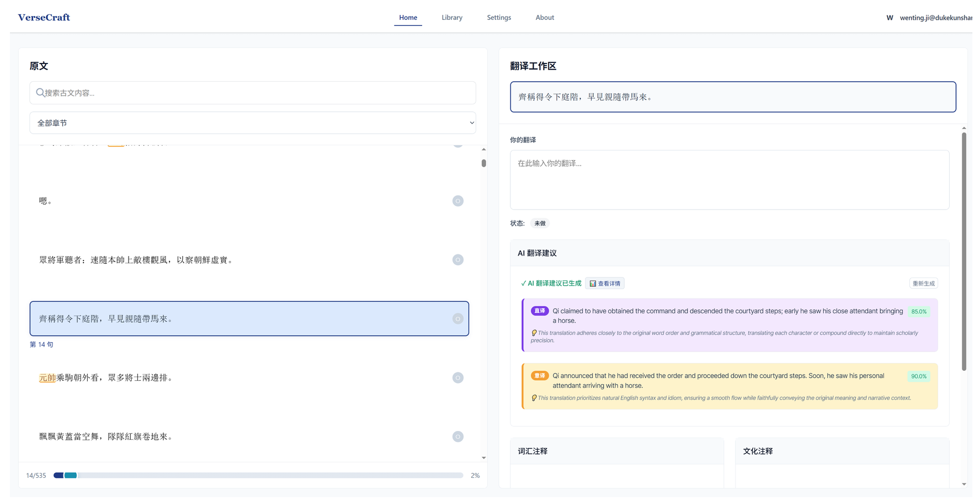Viewport: 980px width, 501px height.
Task: Click the user avatar letter W
Action: 890,18
